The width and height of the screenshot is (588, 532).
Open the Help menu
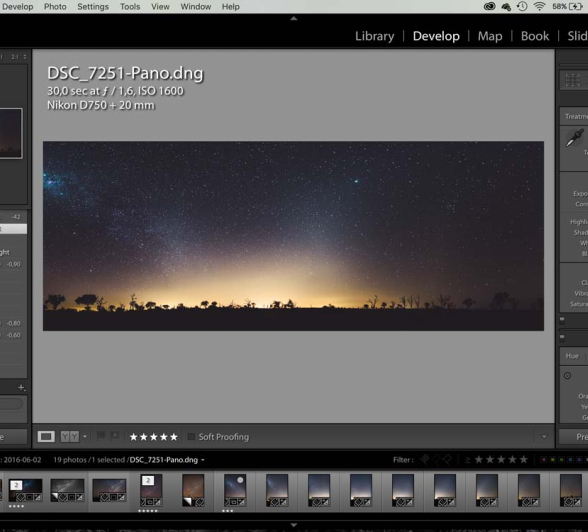point(230,6)
